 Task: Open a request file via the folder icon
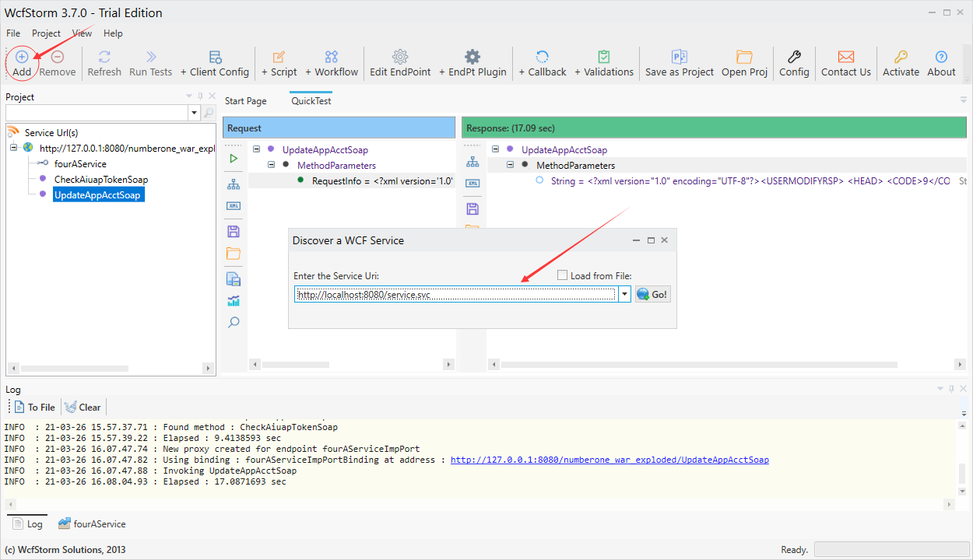pos(233,251)
